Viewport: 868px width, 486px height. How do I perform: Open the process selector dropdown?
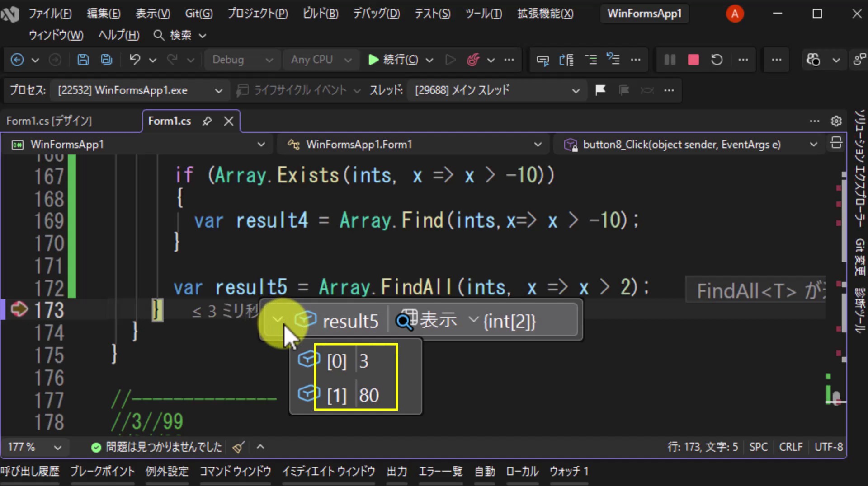click(x=139, y=90)
